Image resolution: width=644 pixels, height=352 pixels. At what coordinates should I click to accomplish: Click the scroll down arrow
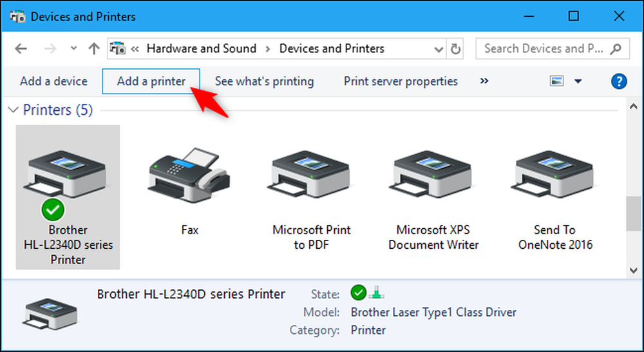[x=633, y=270]
